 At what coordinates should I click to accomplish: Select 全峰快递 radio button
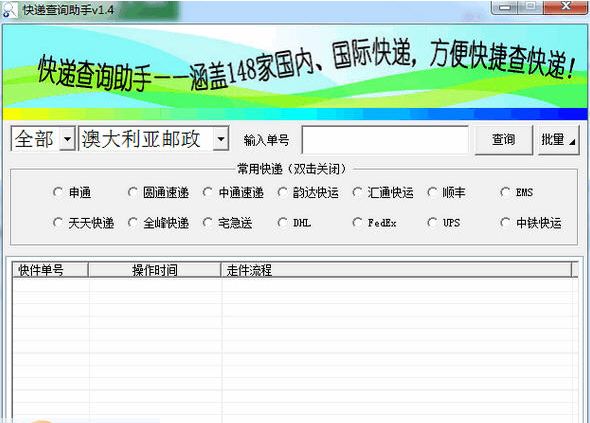pyautogui.click(x=132, y=223)
